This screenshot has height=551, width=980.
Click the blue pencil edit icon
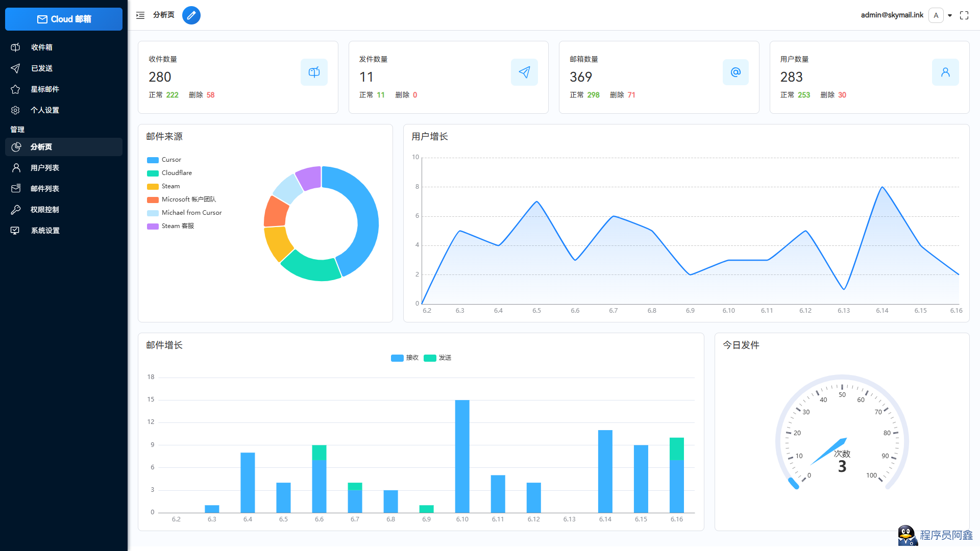(x=191, y=15)
